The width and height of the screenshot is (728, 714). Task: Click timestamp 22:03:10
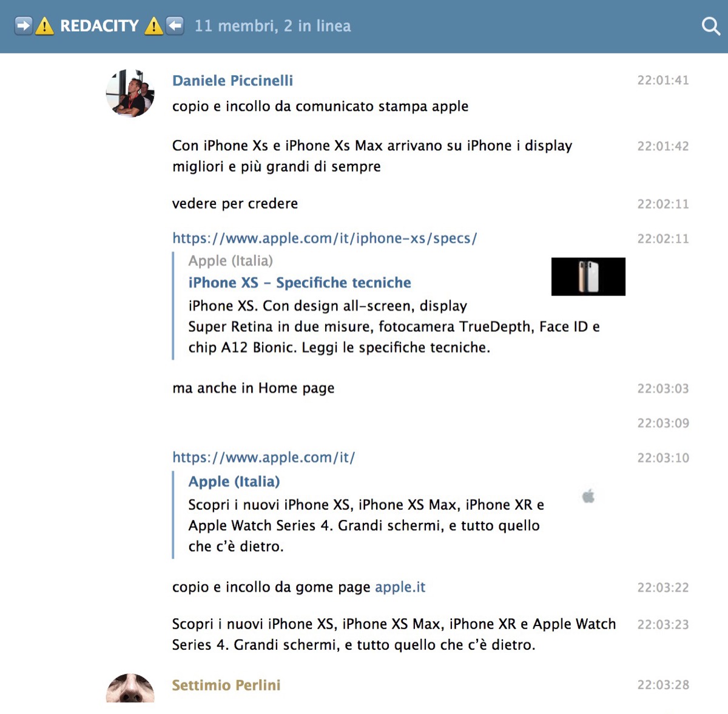point(662,458)
